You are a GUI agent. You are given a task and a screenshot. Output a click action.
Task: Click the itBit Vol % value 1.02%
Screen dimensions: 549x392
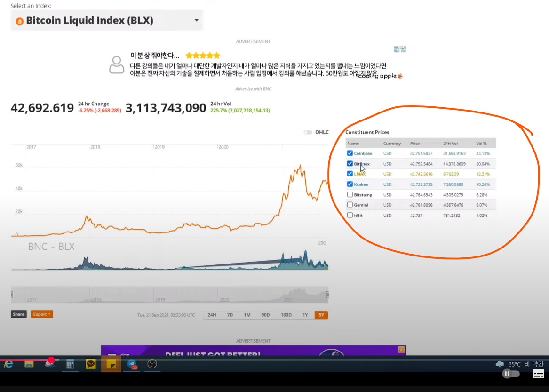(482, 216)
